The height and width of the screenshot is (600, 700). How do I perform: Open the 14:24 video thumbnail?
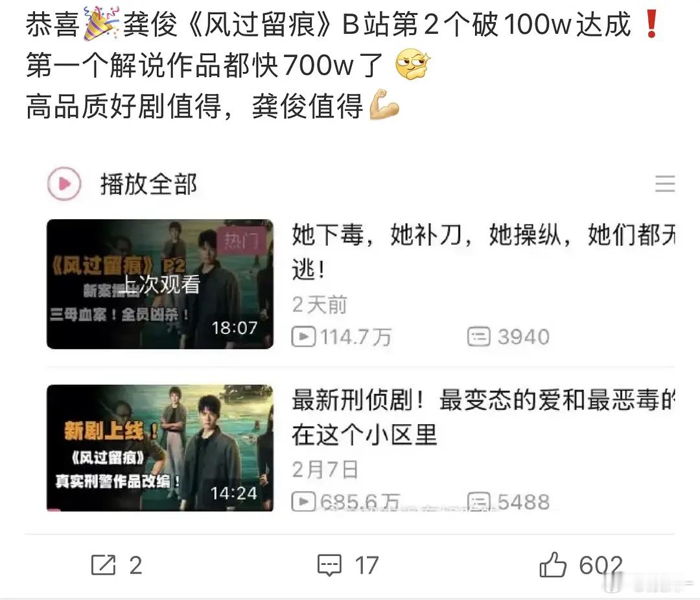coord(160,448)
